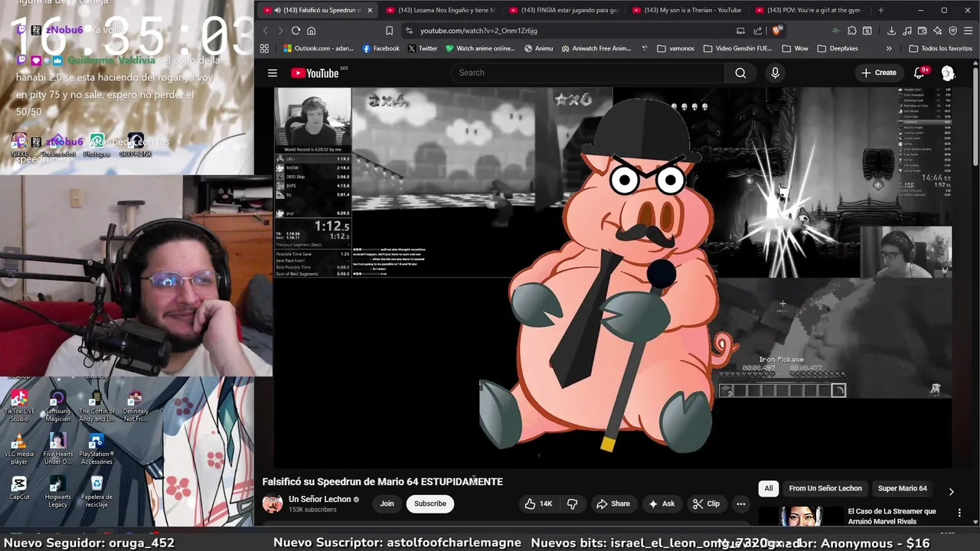
Task: Click the YouTube search magnifier button
Action: click(740, 73)
